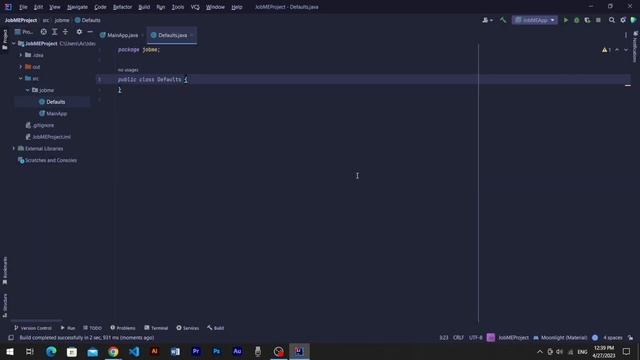Open Project panel options gear
Viewport: 640px width, 360px height.
[79, 32]
